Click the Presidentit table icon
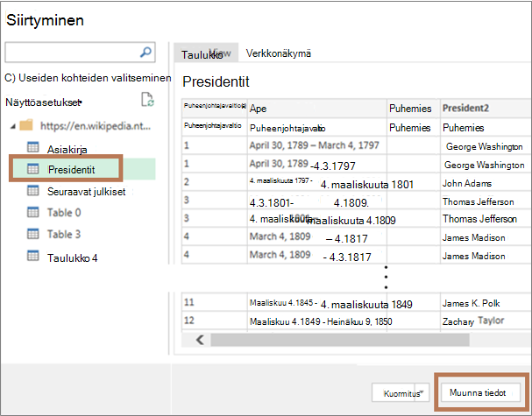 pyautogui.click(x=33, y=168)
